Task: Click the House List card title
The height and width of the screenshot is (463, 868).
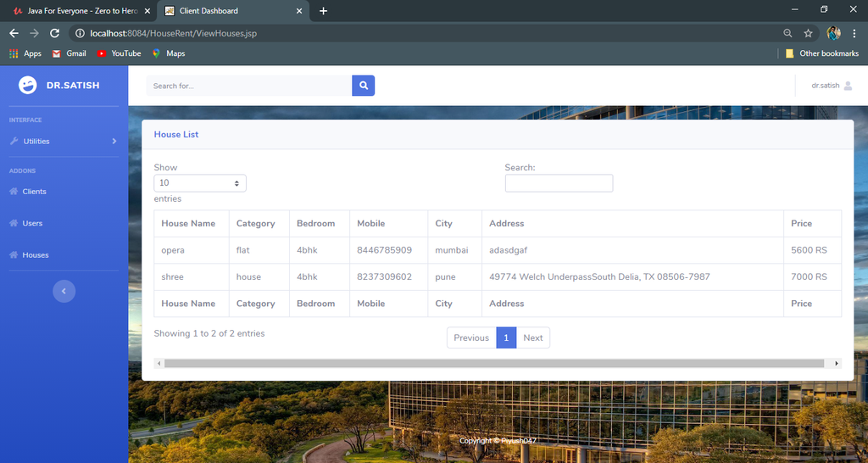Action: [x=176, y=135]
